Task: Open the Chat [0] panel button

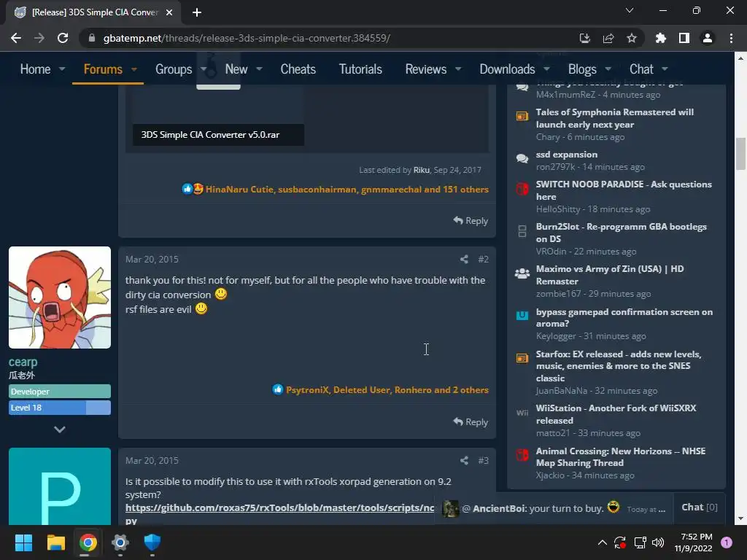Action: tap(699, 507)
